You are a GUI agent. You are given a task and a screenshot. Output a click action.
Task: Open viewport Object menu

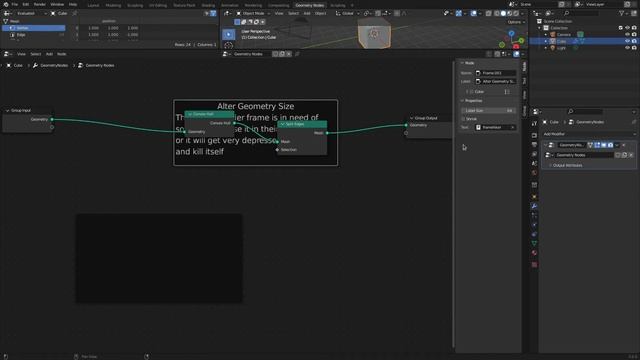point(320,13)
